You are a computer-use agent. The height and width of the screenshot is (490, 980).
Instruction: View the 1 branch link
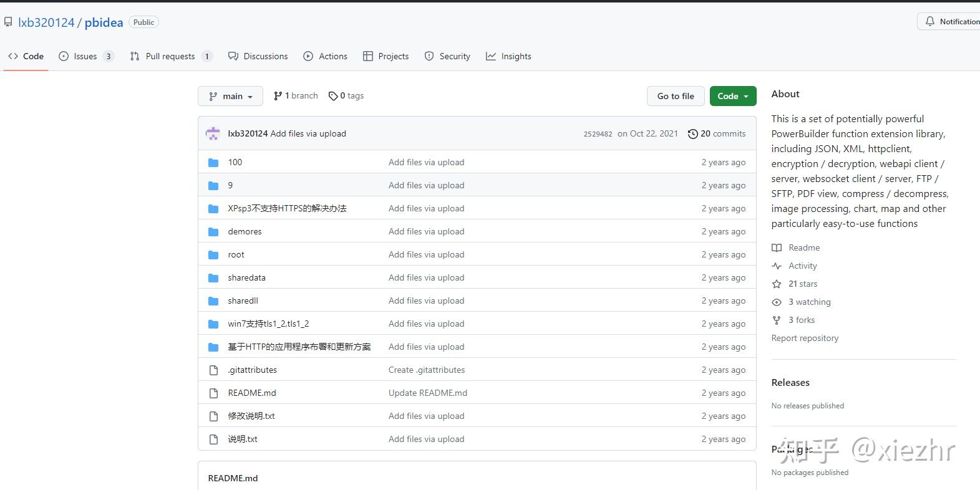(x=296, y=96)
